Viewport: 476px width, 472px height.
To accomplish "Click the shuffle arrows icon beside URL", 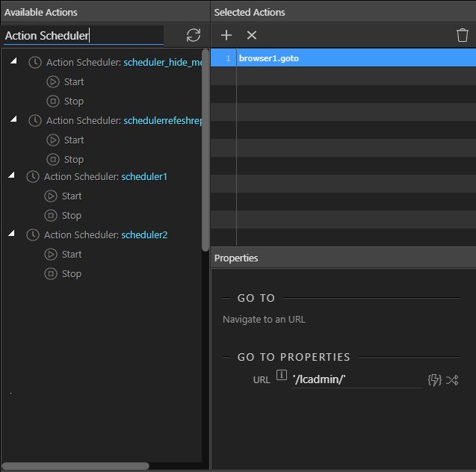I will tap(452, 380).
